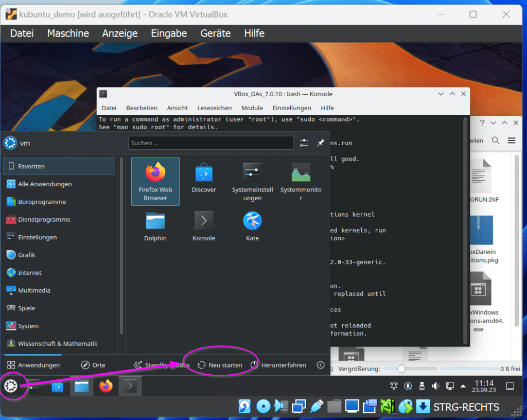Click VirtualBox mouse integration indicator with download arrow
Screen dimensions: 527x420
tap(423, 407)
